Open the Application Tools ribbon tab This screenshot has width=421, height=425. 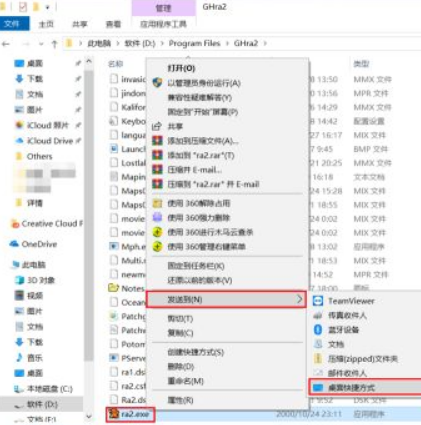coord(163,24)
